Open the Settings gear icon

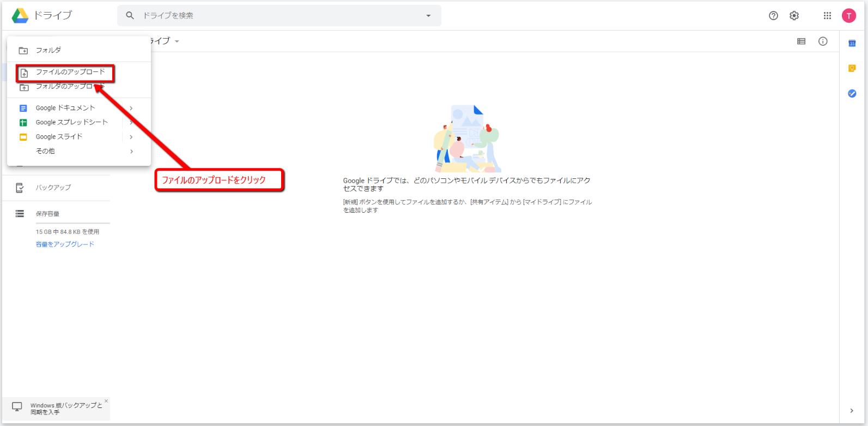pyautogui.click(x=794, y=16)
